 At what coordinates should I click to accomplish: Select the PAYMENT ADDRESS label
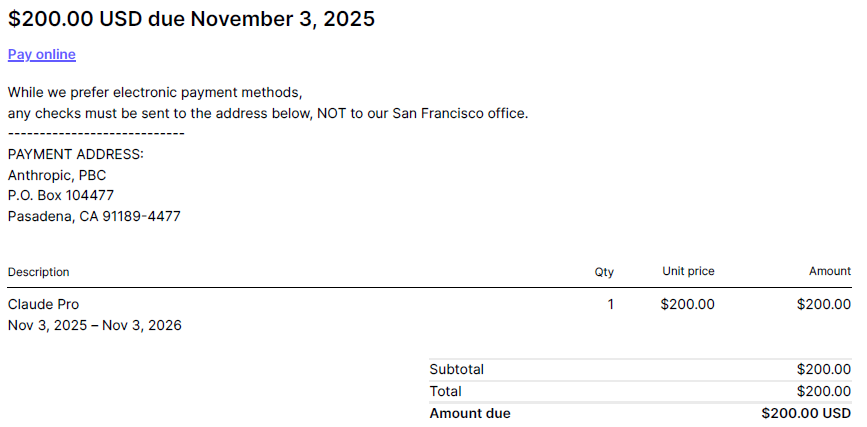(x=76, y=154)
